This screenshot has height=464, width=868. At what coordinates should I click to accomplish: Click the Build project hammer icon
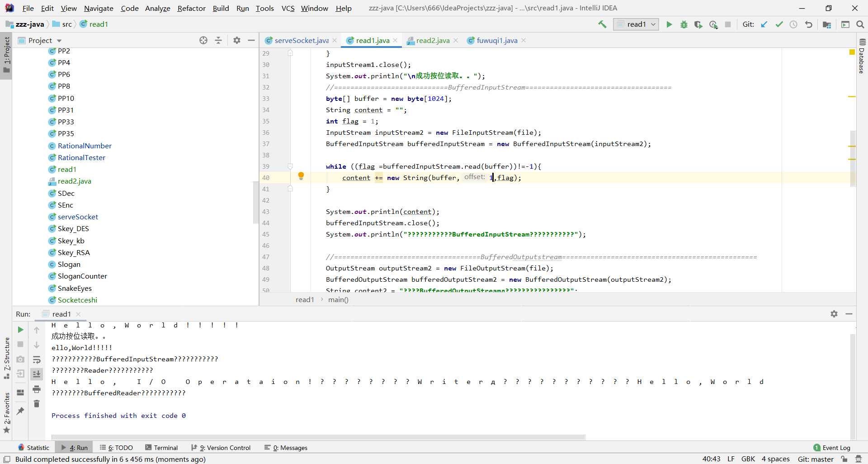click(602, 24)
